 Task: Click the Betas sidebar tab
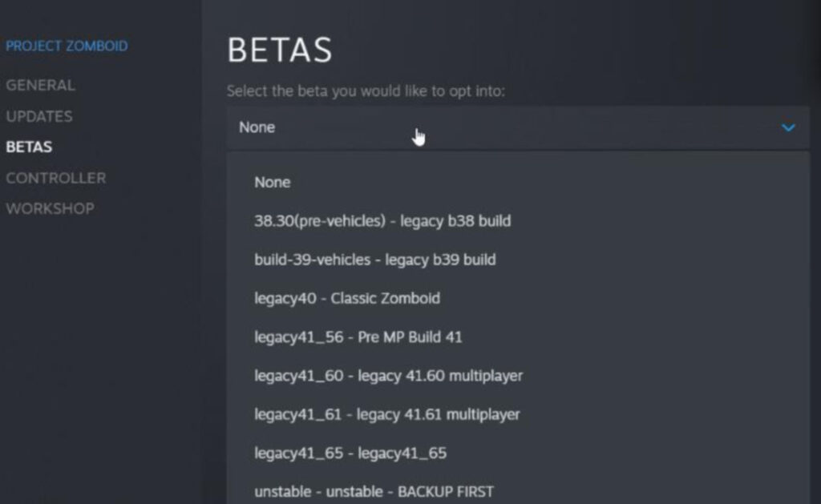pos(29,147)
